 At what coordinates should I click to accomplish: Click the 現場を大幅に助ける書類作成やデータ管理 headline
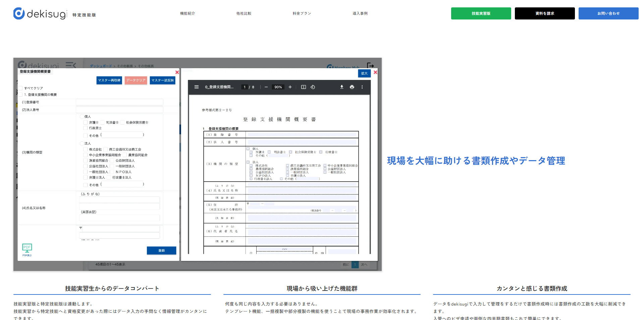476,161
